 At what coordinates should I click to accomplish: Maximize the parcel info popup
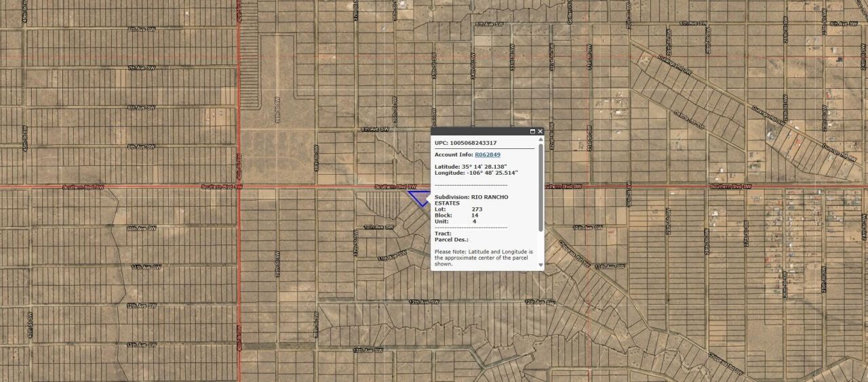[x=532, y=131]
